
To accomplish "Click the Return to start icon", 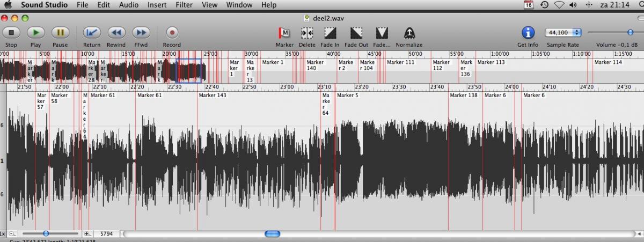I will tap(91, 33).
